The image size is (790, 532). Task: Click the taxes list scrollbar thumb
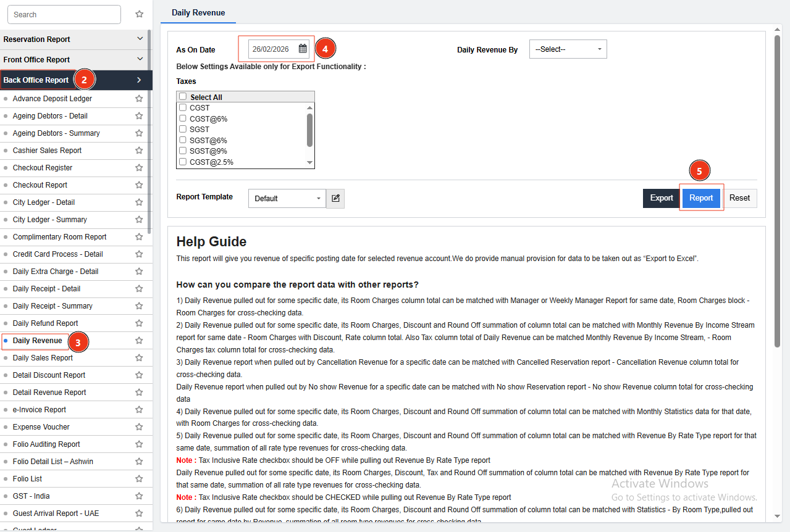coord(309,130)
